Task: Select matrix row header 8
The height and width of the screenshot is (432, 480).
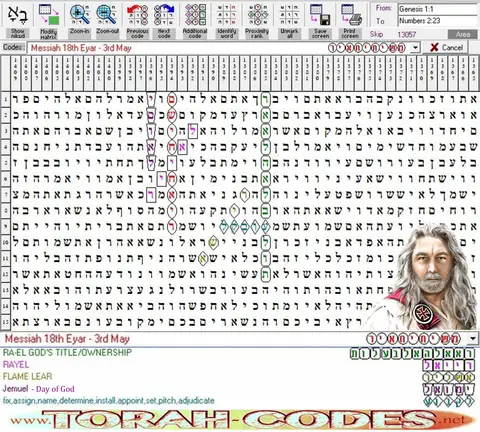Action: coord(5,211)
